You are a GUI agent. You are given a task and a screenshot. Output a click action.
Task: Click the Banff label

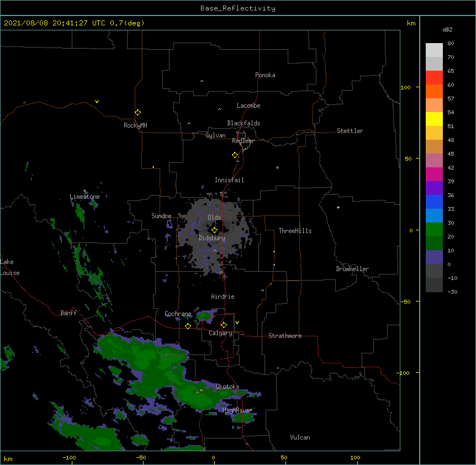click(x=68, y=313)
